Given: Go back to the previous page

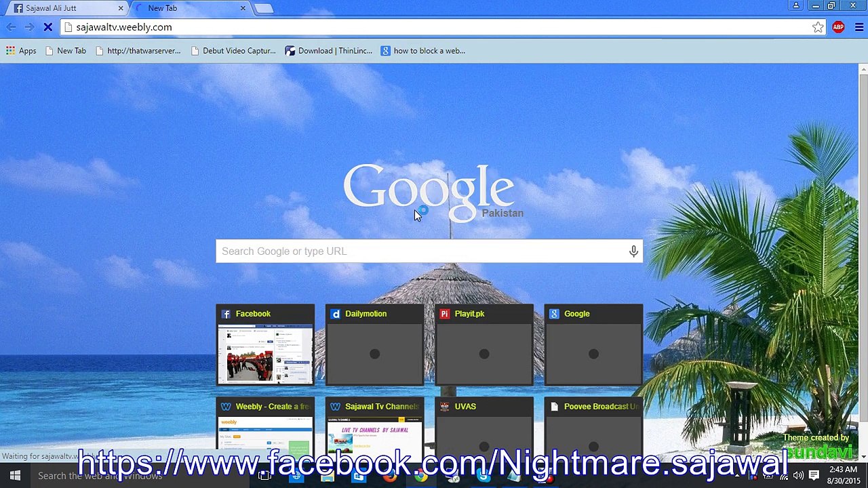Looking at the screenshot, I should point(12,27).
